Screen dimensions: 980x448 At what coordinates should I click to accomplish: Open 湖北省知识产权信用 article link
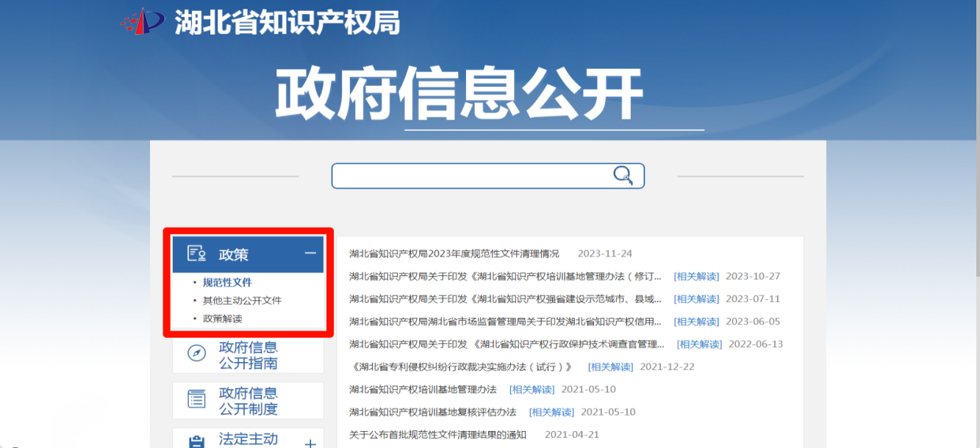coord(506,322)
